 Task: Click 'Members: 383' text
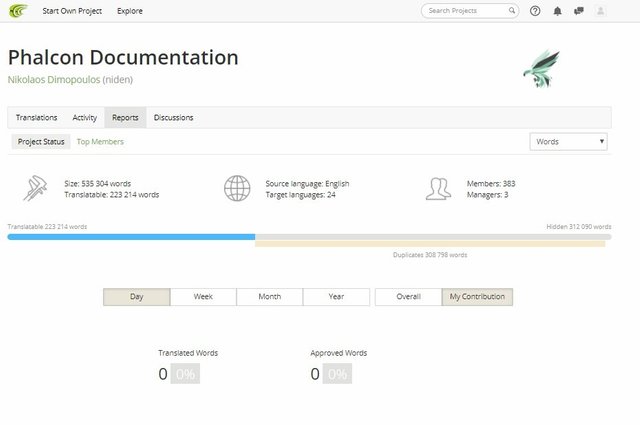(x=491, y=184)
